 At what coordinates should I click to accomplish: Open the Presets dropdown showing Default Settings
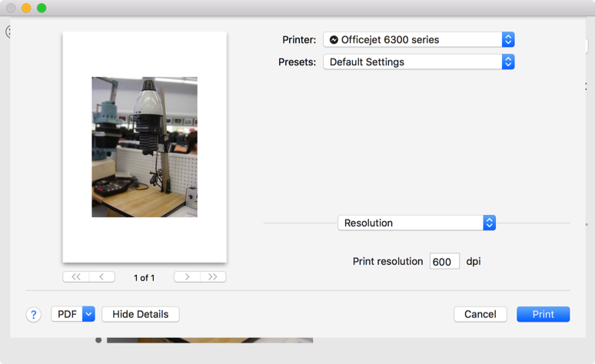point(418,61)
